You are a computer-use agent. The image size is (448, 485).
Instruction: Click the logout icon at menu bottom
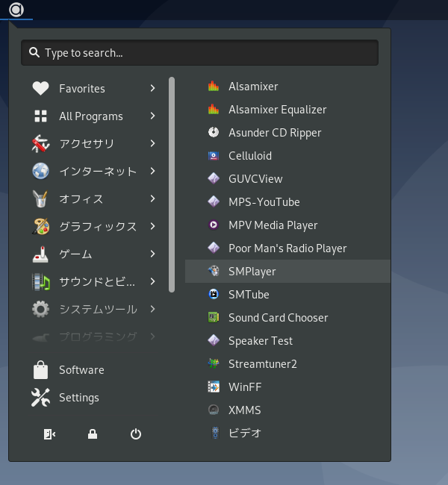[49, 434]
